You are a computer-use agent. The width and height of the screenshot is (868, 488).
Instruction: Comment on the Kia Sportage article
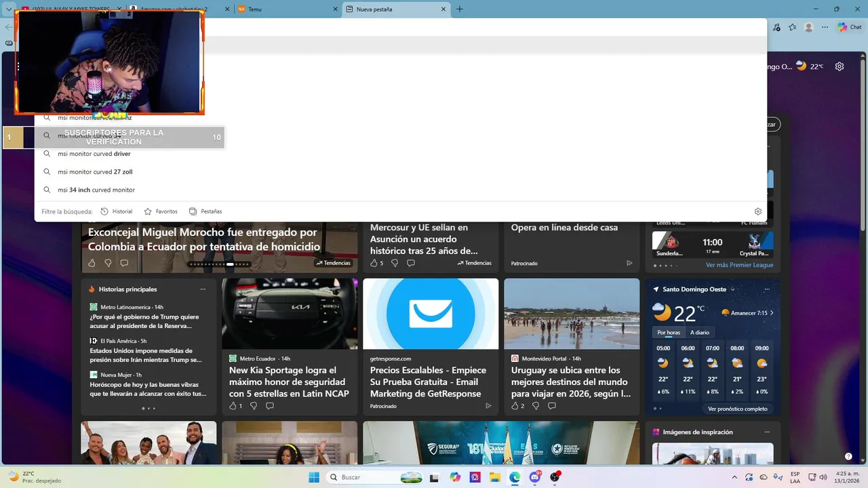tap(270, 406)
